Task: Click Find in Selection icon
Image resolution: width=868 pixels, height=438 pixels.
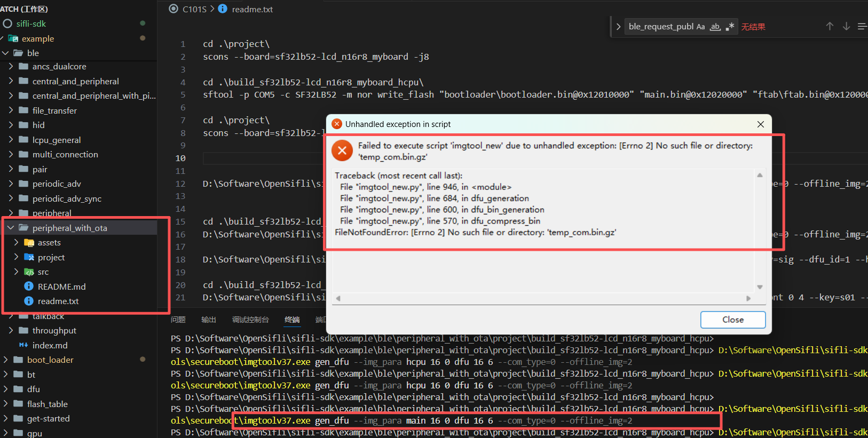Action: click(x=862, y=27)
